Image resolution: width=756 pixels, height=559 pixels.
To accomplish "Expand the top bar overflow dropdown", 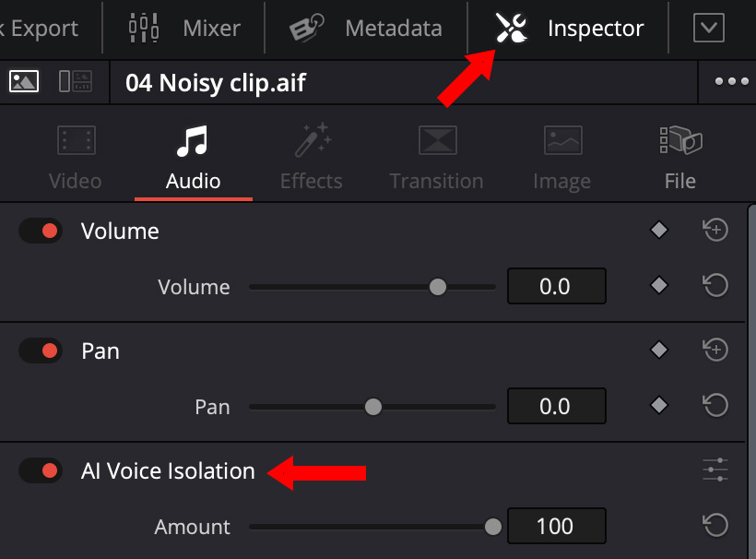I will [708, 29].
